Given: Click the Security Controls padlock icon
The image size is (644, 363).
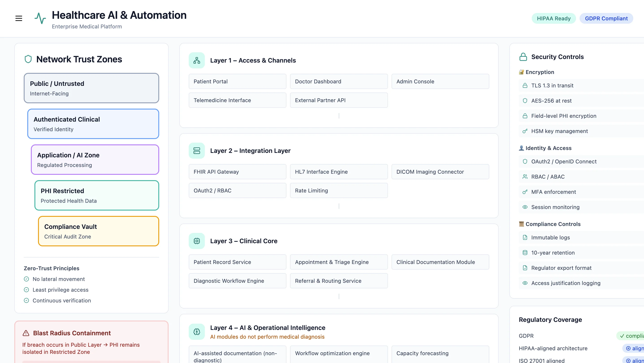Looking at the screenshot, I should [523, 57].
